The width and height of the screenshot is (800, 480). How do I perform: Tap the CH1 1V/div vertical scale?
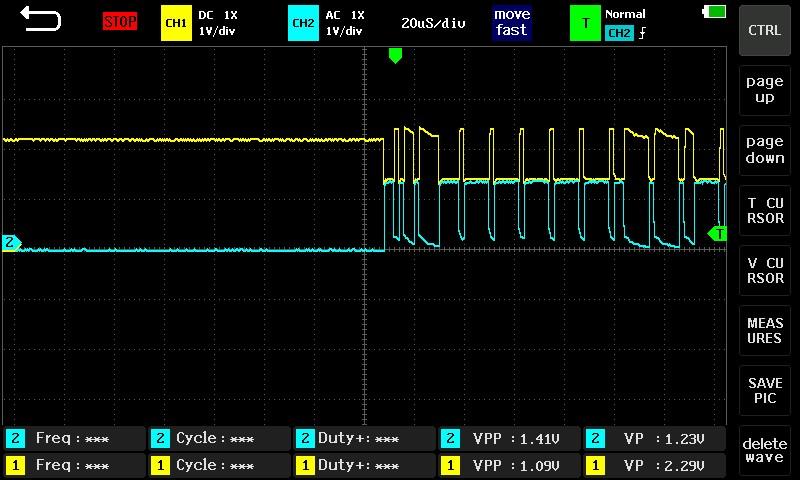(x=217, y=31)
